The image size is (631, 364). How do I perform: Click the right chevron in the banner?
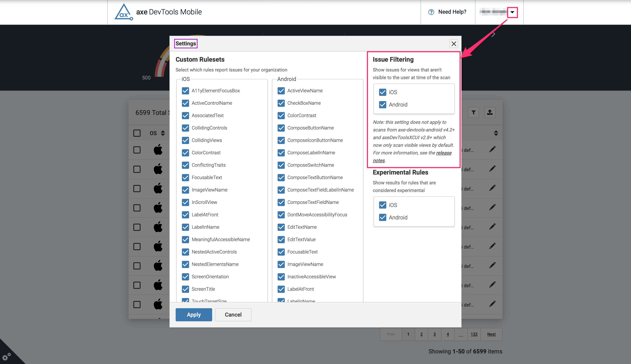click(x=493, y=34)
